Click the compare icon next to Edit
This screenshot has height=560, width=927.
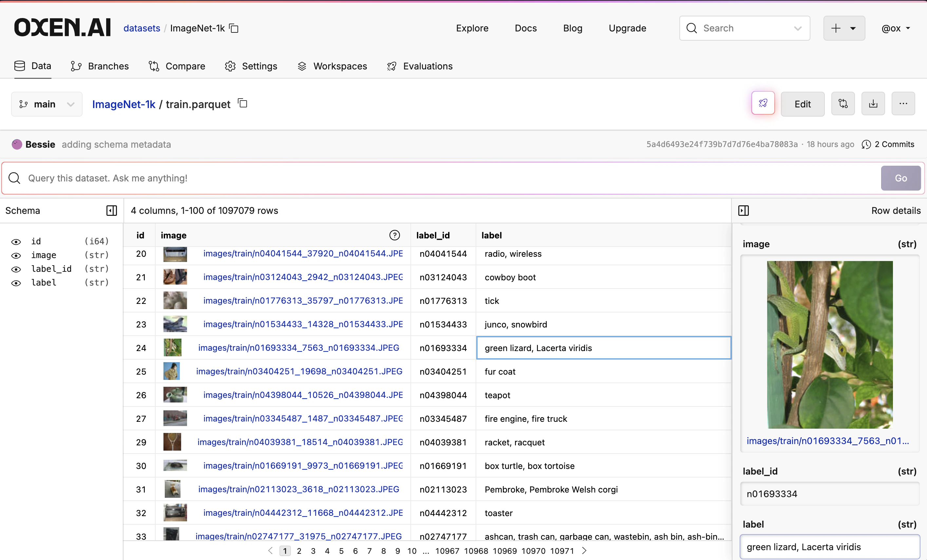click(x=843, y=103)
